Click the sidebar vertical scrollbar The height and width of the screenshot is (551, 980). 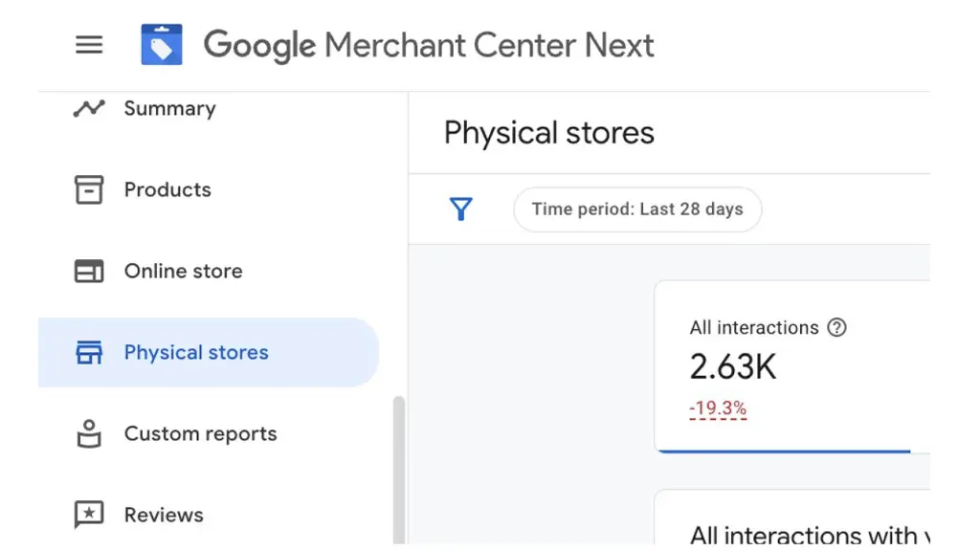point(398,469)
